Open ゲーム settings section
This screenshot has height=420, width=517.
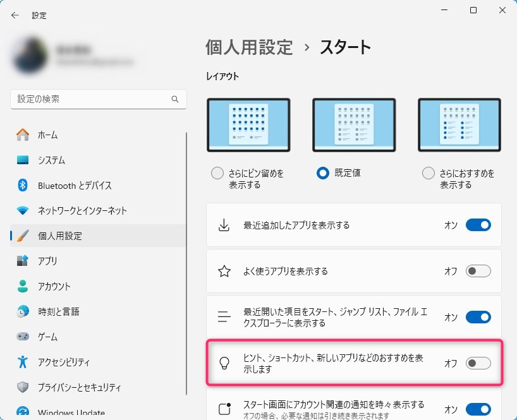point(47,337)
